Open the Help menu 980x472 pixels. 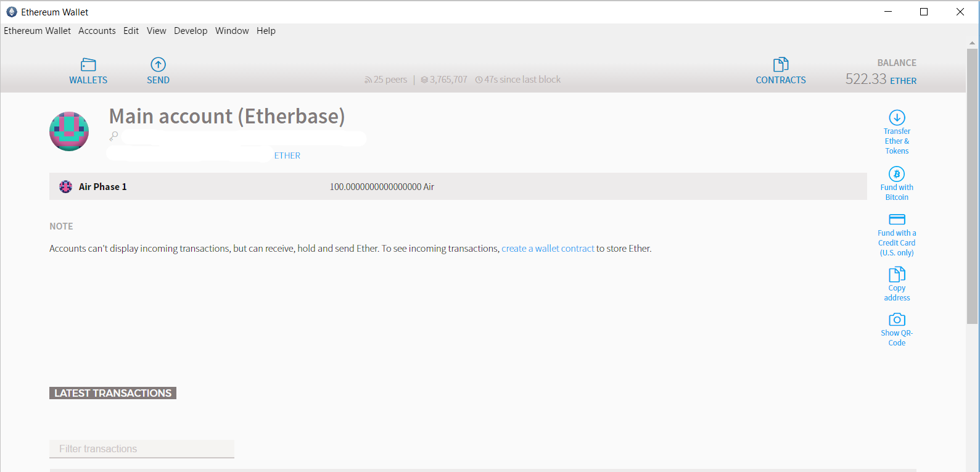point(266,31)
